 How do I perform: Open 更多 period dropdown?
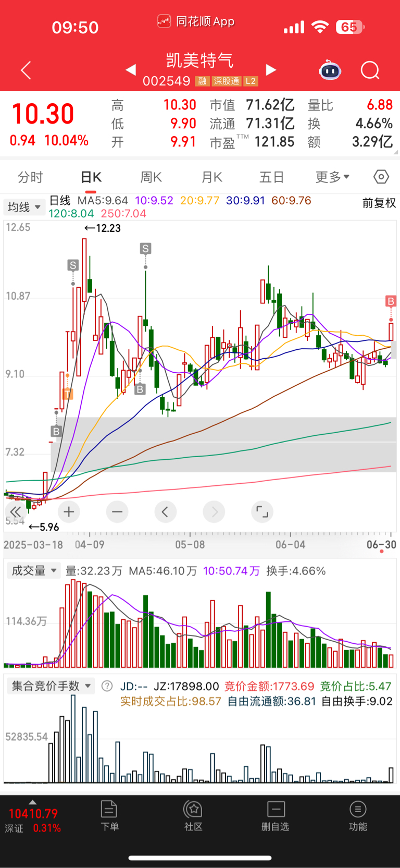click(x=332, y=177)
